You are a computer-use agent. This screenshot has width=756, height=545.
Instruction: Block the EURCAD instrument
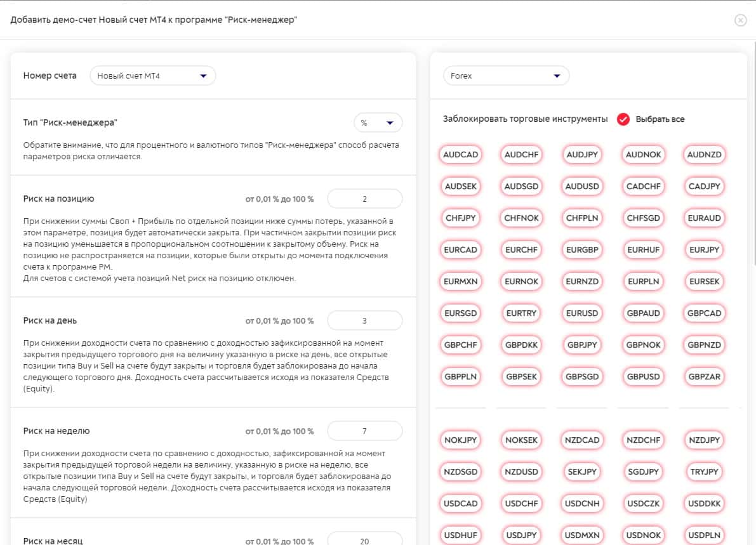point(460,250)
